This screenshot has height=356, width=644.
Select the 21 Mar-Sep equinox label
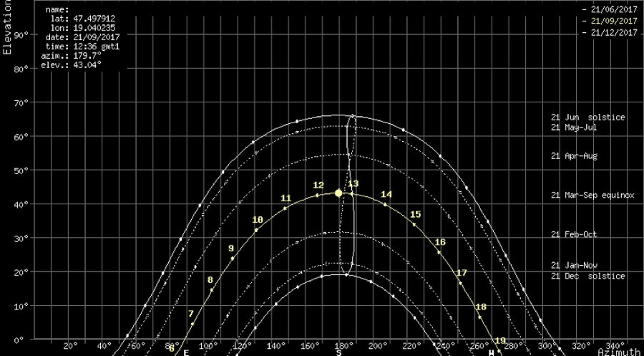592,195
